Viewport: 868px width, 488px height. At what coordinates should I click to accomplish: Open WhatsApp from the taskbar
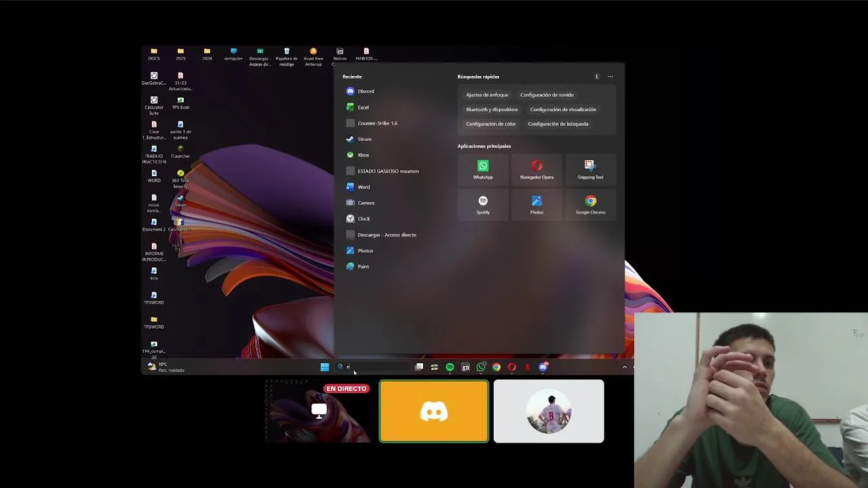coord(481,367)
